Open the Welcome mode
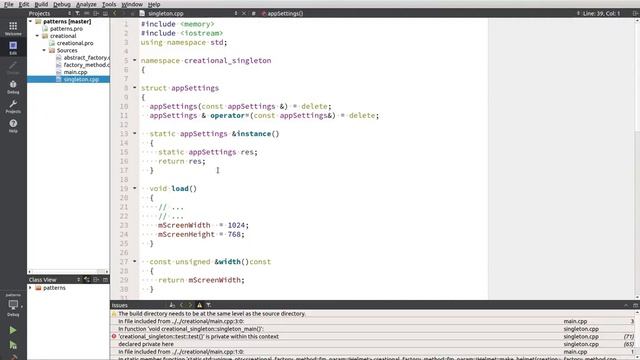Screen dimensions: 640x360 (13, 29)
